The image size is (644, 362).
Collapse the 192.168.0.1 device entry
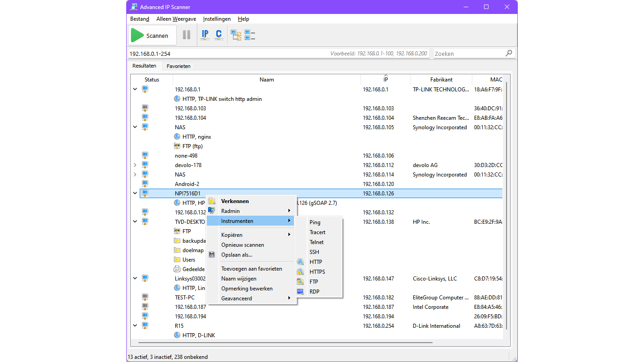pyautogui.click(x=135, y=89)
